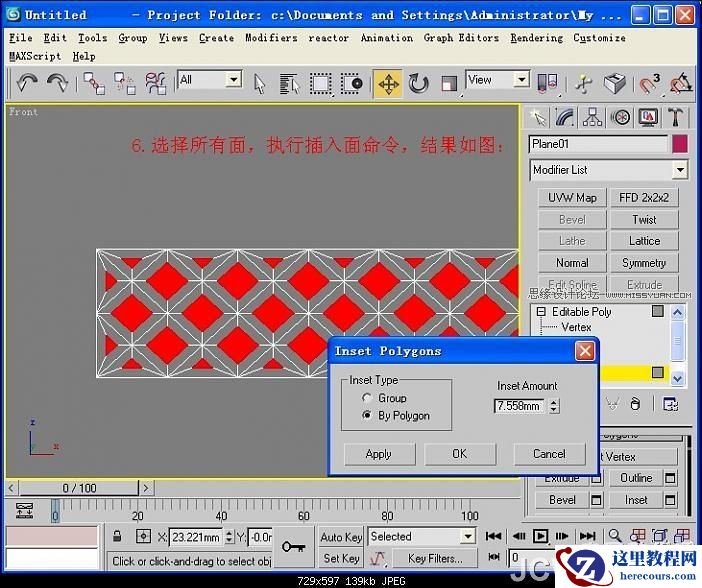The width and height of the screenshot is (702, 588).
Task: Activate Select and Rotate tool
Action: click(419, 84)
